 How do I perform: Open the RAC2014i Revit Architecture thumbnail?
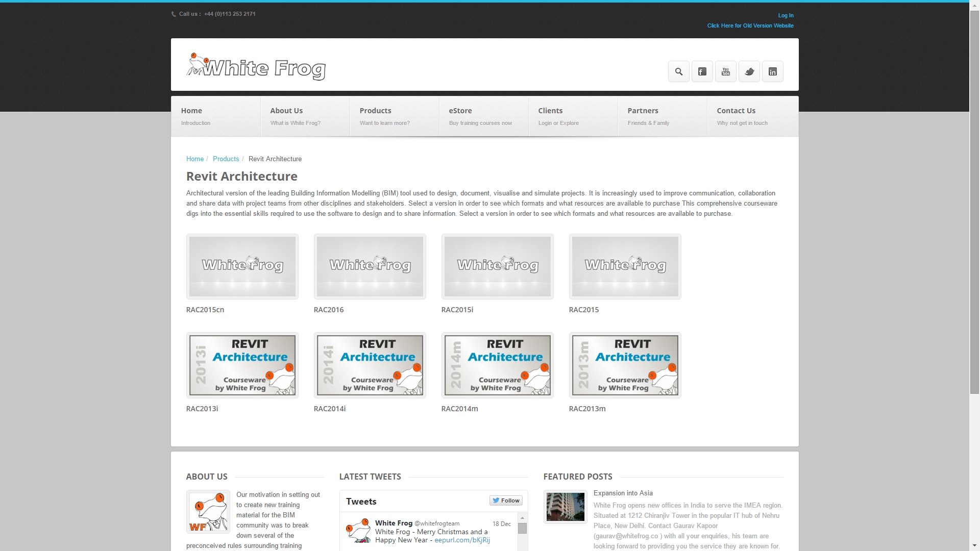point(370,365)
